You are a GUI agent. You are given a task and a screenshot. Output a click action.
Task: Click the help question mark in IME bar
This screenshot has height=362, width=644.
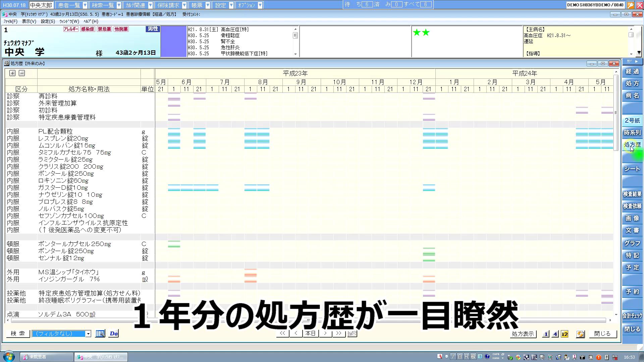(487, 357)
